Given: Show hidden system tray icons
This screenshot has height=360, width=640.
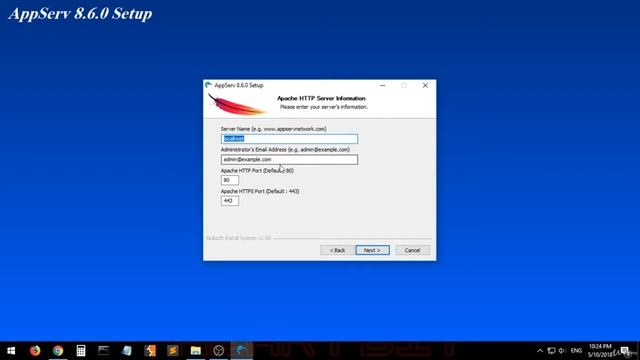Looking at the screenshot, I should (540, 351).
